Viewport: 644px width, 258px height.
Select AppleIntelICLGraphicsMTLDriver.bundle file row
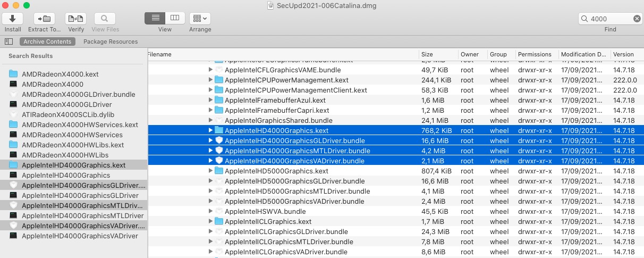pyautogui.click(x=395, y=242)
